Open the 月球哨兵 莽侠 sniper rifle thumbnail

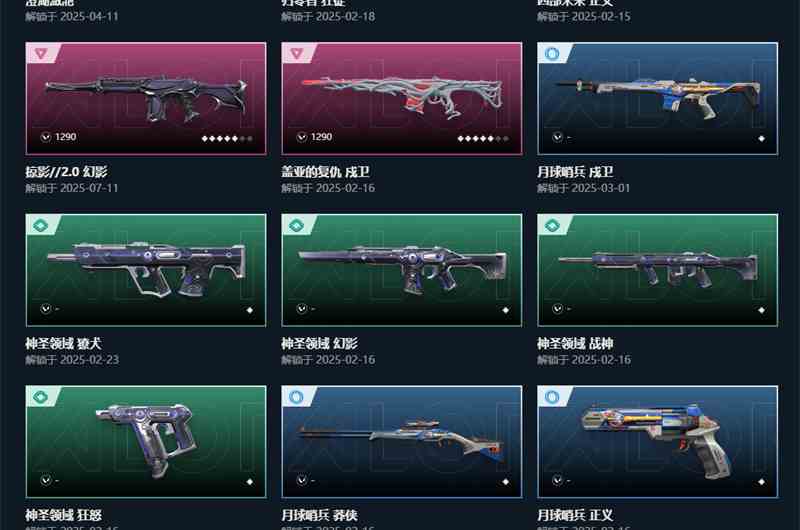[402, 442]
